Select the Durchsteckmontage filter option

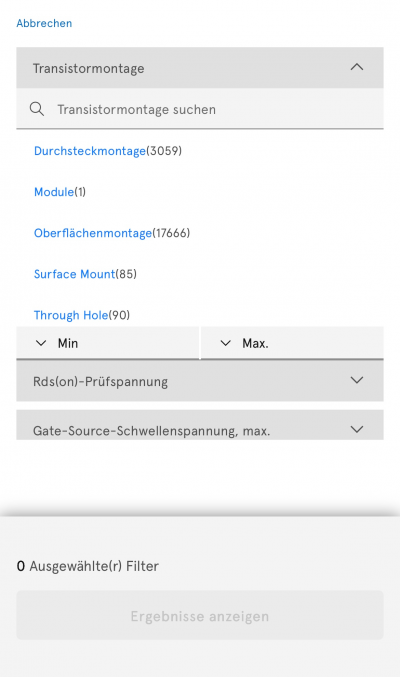click(90, 151)
